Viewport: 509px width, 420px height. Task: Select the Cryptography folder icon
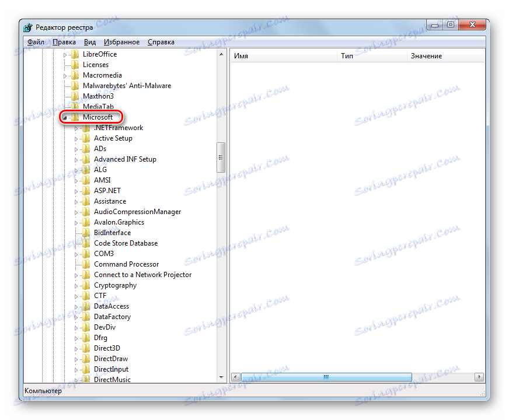[86, 285]
